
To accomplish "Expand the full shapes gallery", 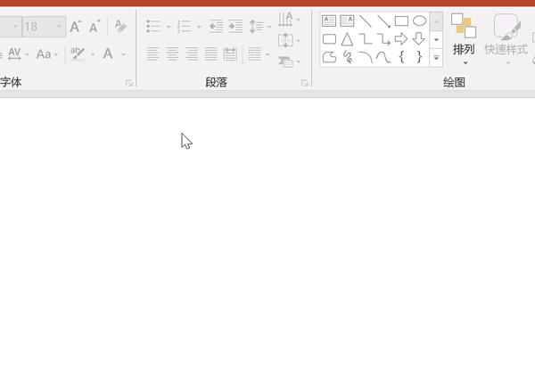I will pos(436,58).
